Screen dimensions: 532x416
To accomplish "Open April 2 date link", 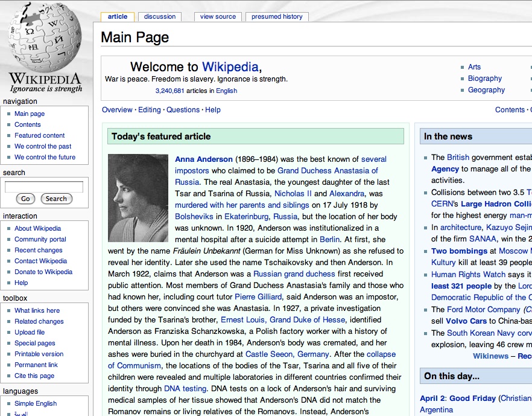I will point(432,398).
